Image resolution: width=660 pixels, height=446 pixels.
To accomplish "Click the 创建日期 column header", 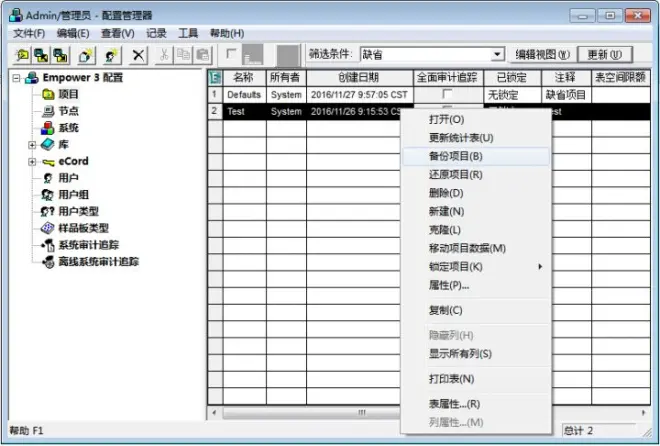I will (359, 78).
